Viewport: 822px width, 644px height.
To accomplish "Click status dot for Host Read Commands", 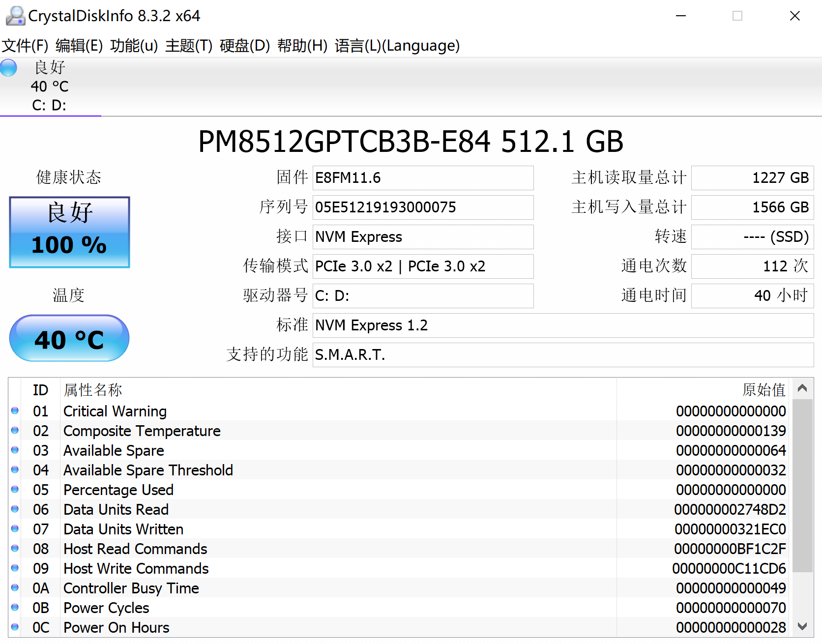I will click(15, 548).
